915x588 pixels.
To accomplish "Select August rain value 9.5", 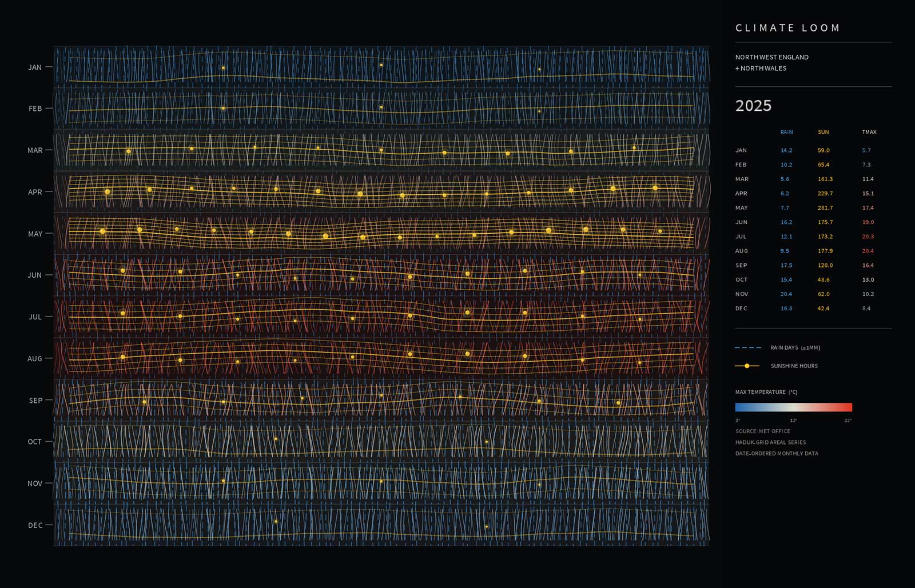I will click(x=785, y=251).
